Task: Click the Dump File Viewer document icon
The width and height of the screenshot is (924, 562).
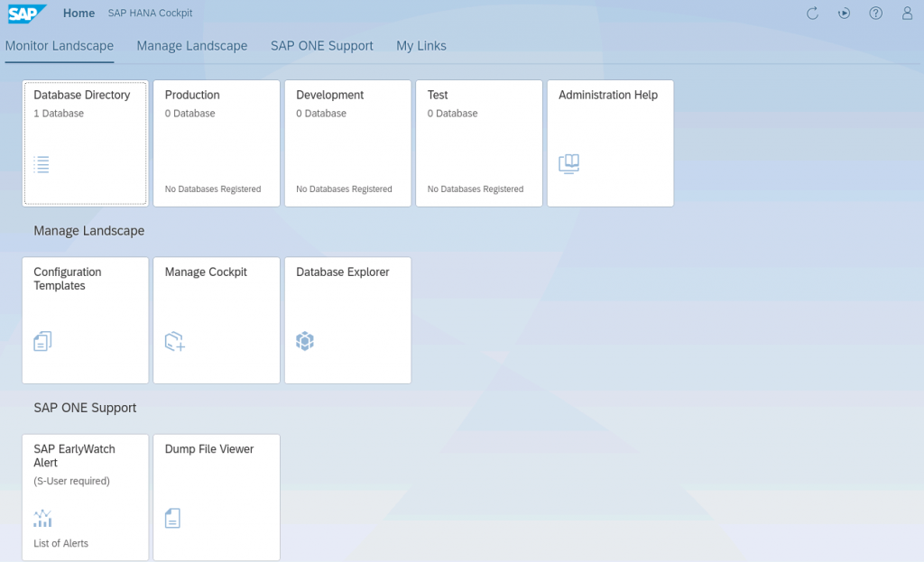Action: [172, 518]
